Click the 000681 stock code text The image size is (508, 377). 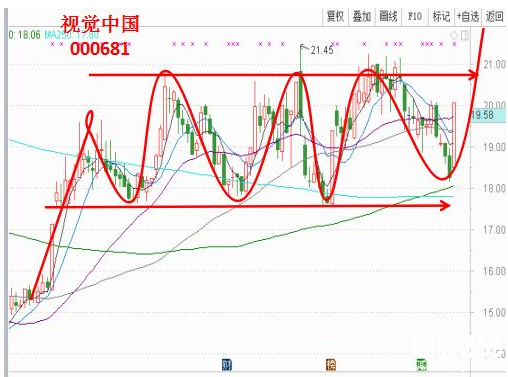99,49
